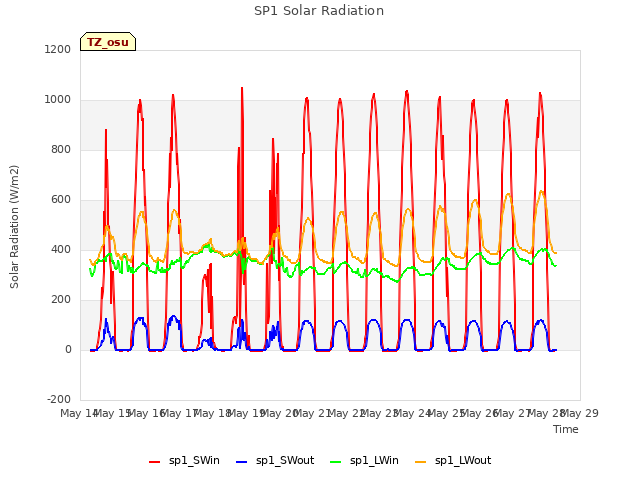Screen dimensions: 640x480
Task: Click the Time axis title
Action: 566,429
